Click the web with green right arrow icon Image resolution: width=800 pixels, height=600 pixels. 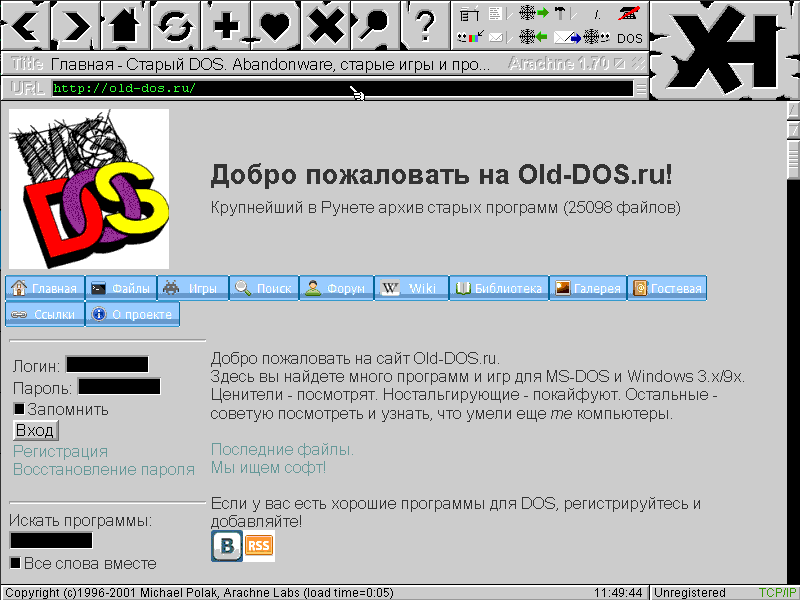[534, 13]
